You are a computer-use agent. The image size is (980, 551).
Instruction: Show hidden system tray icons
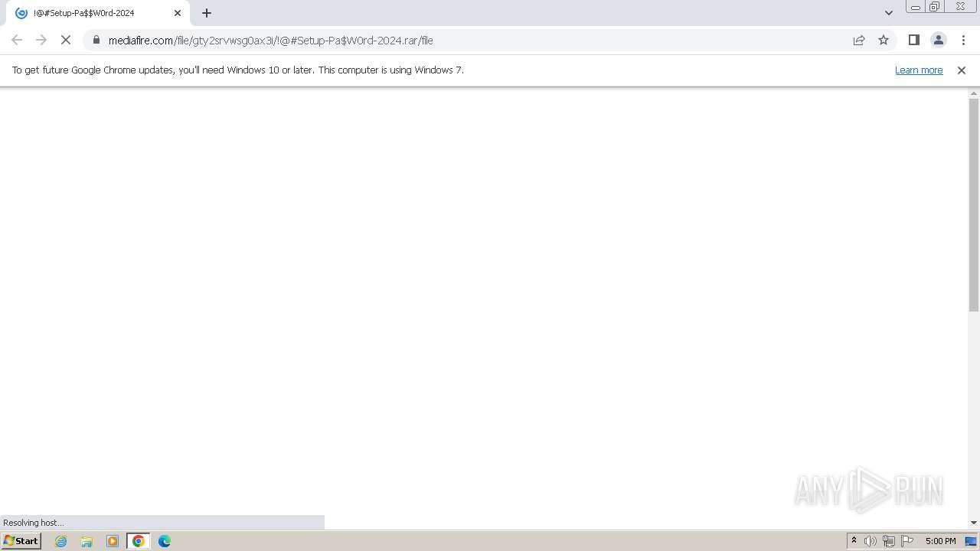point(854,541)
